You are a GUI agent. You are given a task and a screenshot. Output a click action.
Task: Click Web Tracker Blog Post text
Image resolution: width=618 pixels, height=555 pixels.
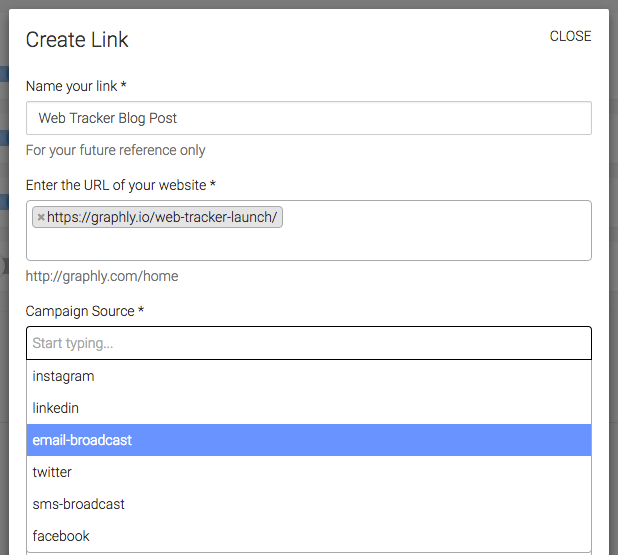pos(108,118)
